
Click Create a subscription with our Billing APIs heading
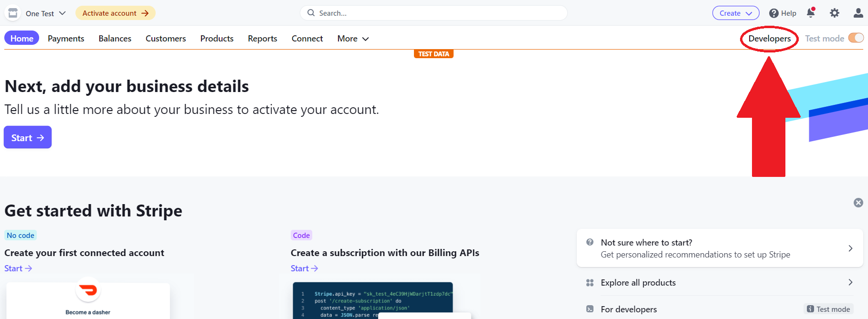point(385,253)
